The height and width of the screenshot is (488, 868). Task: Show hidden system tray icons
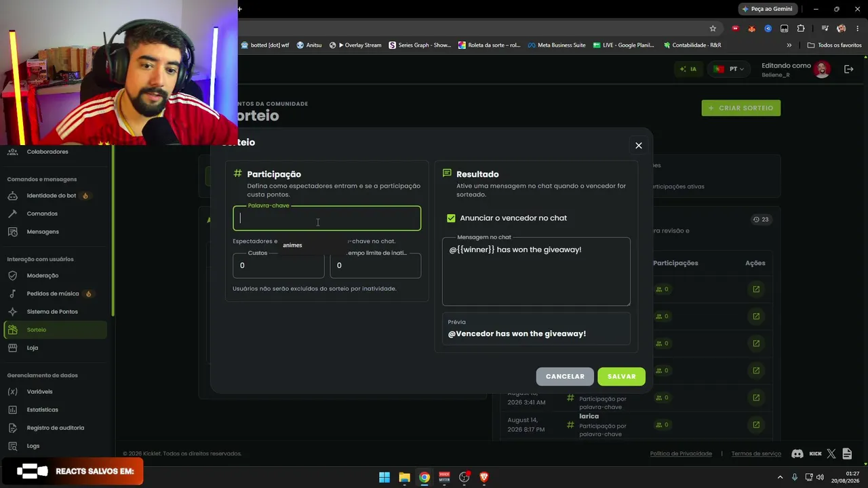780,477
